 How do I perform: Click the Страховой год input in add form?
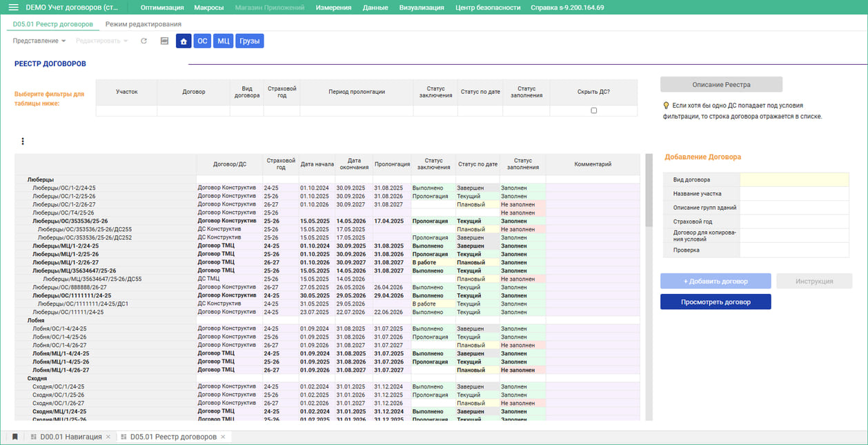(793, 221)
